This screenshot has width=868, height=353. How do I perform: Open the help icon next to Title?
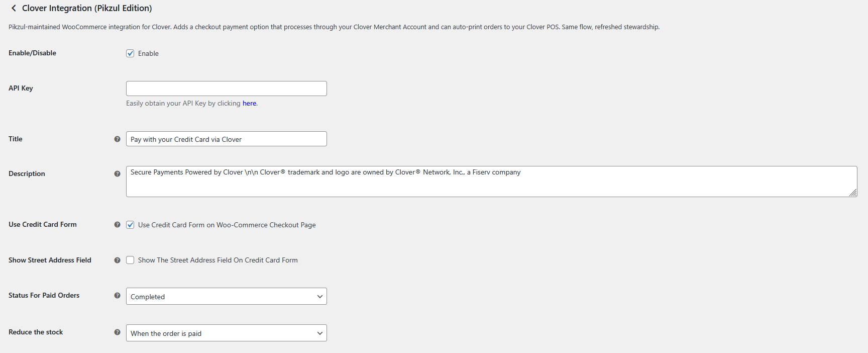117,139
